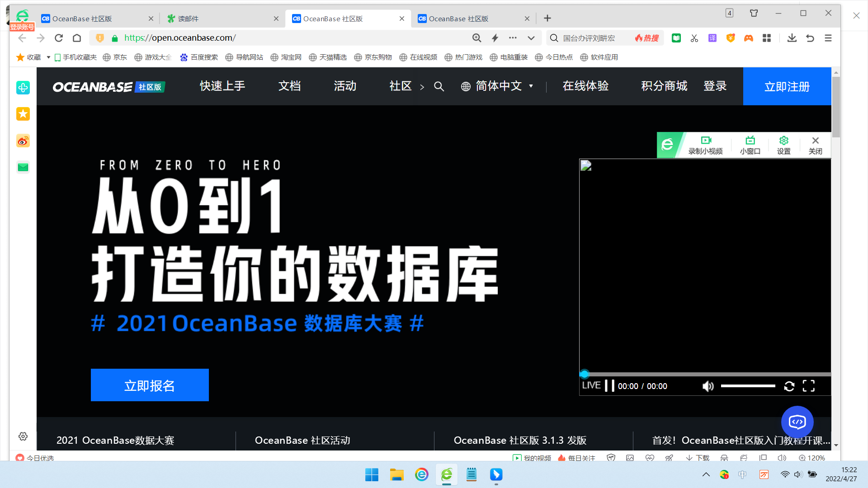Click the teal sidebar app icon
Image resolution: width=868 pixels, height=488 pixels.
point(23,87)
